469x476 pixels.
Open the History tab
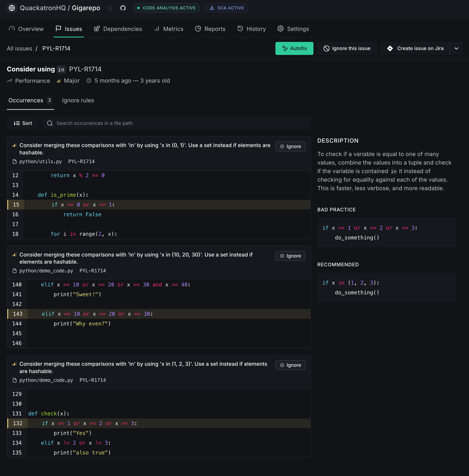click(x=251, y=29)
